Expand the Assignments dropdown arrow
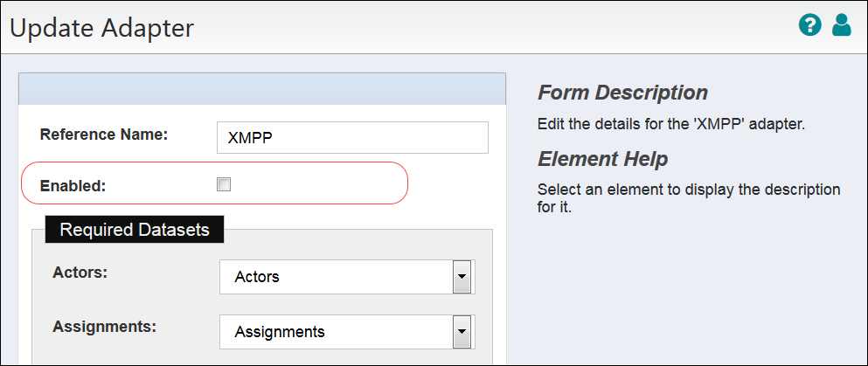 tap(462, 332)
